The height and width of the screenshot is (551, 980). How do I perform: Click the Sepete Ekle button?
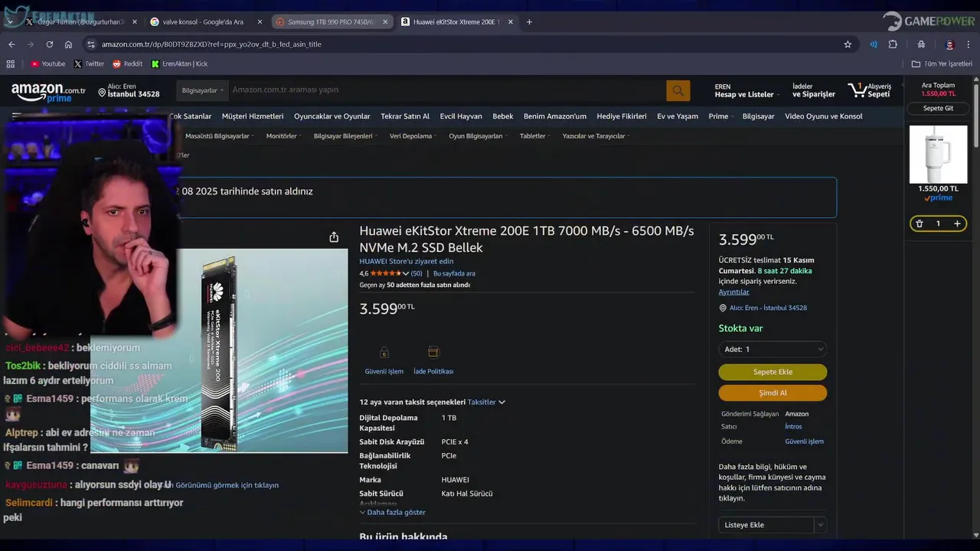point(773,372)
